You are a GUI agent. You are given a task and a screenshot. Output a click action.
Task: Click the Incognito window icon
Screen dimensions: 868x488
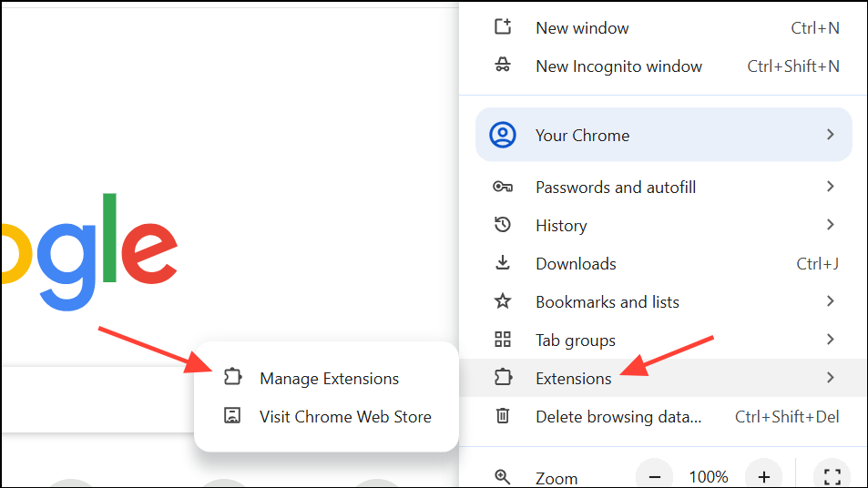click(503, 66)
